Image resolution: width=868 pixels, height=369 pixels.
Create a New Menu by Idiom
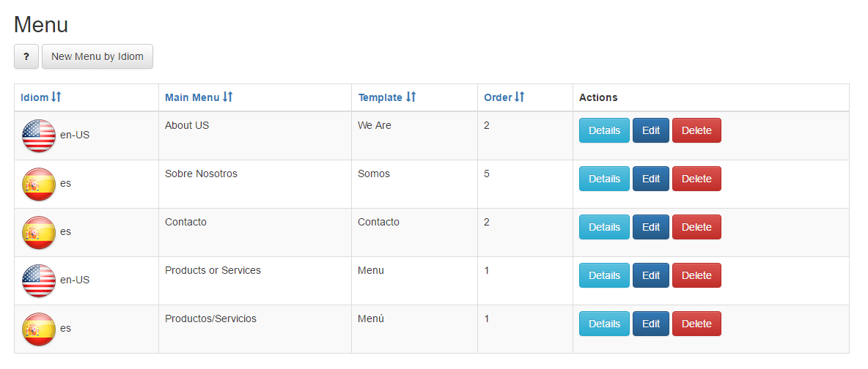98,56
